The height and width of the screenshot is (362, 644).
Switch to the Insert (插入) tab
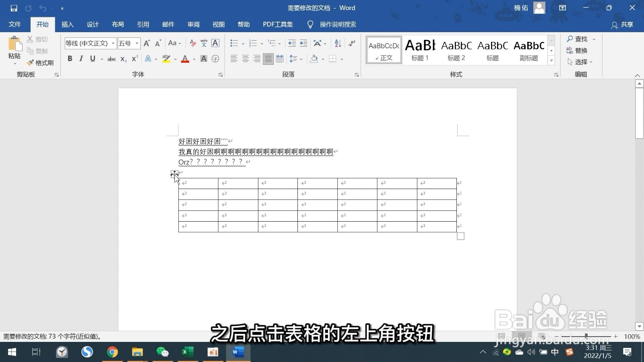tap(68, 25)
